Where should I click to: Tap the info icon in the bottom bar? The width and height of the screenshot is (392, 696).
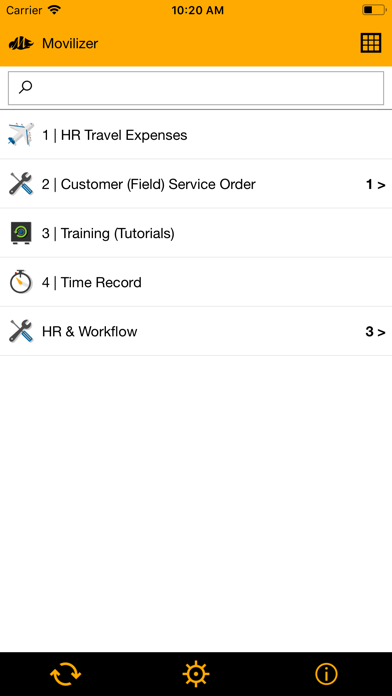click(x=326, y=674)
